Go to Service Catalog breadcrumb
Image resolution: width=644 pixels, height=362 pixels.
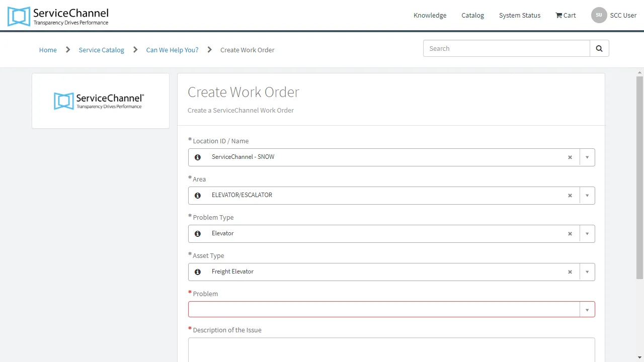[x=101, y=50]
